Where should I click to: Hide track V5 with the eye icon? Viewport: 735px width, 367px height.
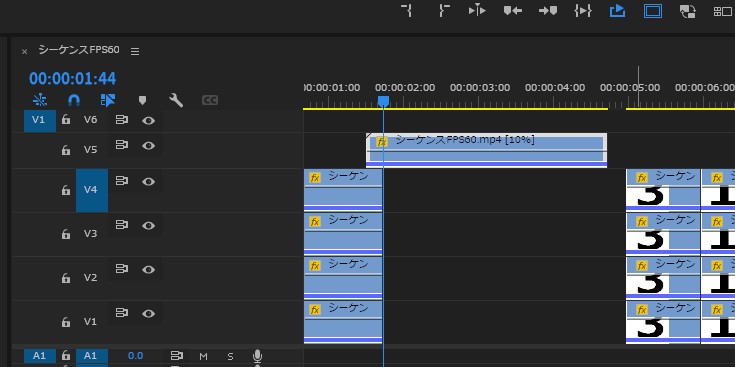[x=149, y=146]
